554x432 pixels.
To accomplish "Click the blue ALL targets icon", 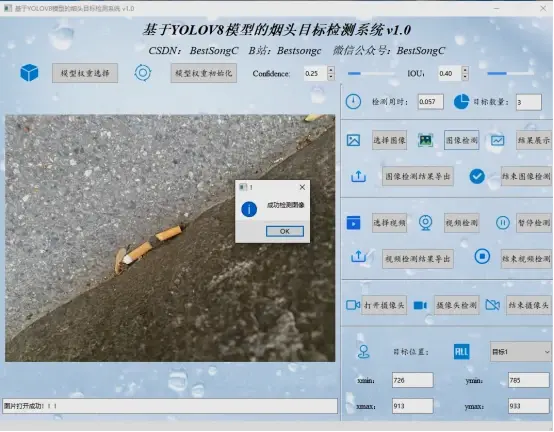I will [461, 351].
